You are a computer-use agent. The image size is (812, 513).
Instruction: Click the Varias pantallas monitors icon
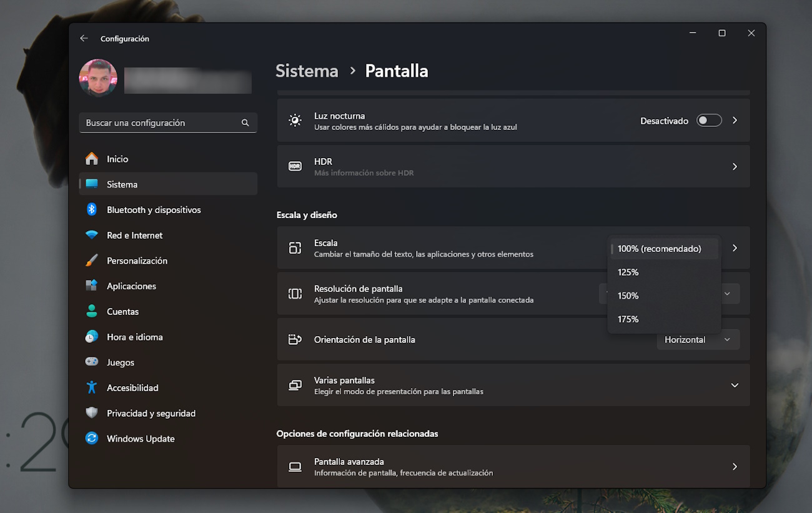point(295,385)
